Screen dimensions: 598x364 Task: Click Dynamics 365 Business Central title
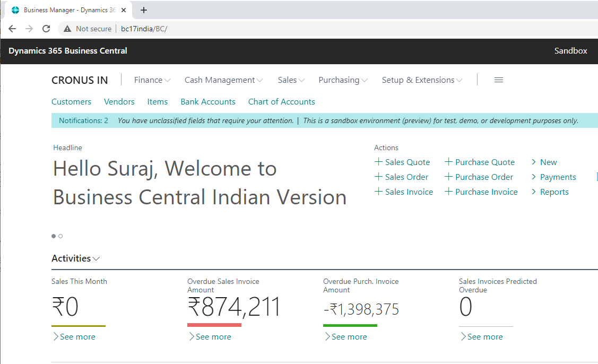click(x=68, y=51)
